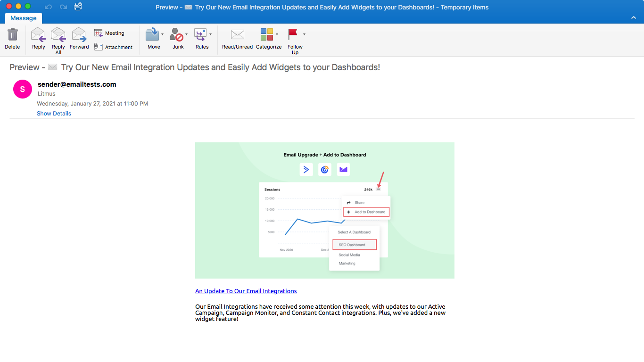The image size is (644, 362).
Task: Select the Message ribbon tab
Action: (x=24, y=18)
